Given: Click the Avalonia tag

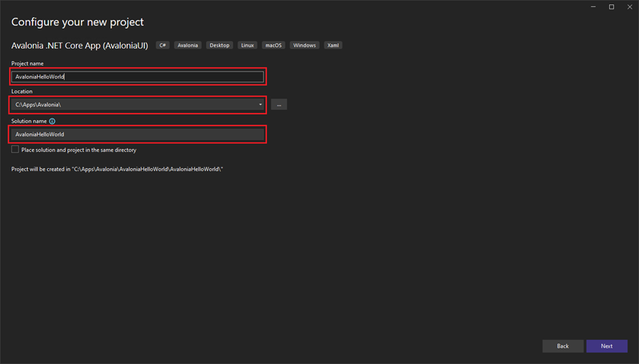Looking at the screenshot, I should coord(187,45).
